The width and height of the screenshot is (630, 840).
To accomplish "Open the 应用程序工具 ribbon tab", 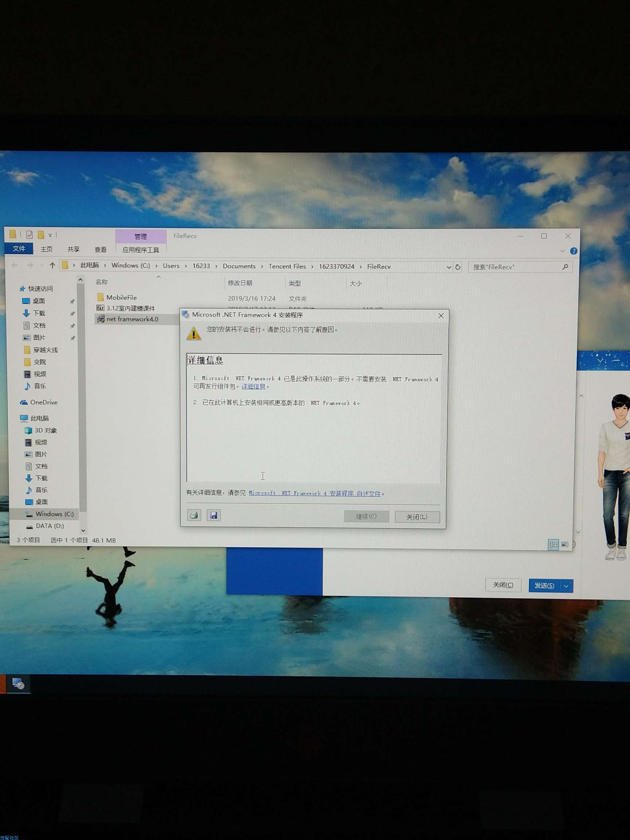I will [140, 249].
